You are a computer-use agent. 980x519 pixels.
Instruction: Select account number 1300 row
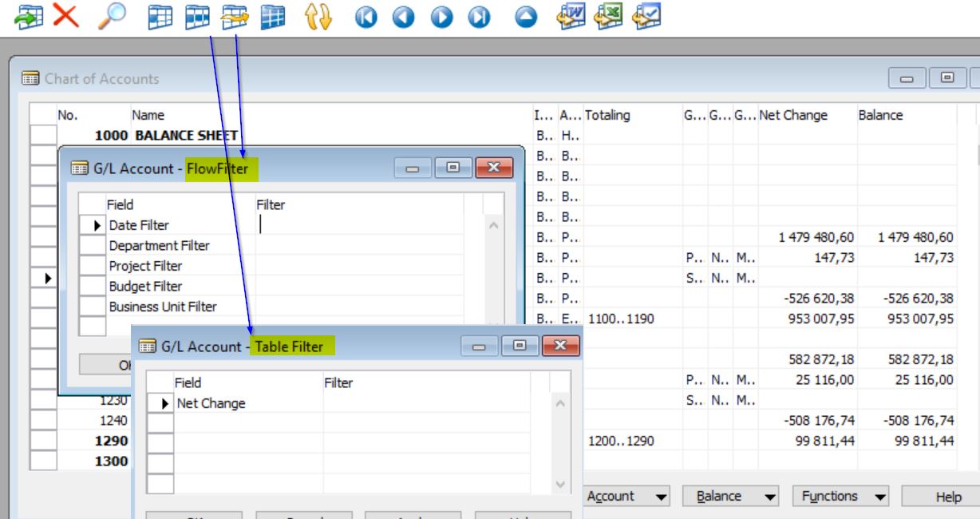tap(111, 461)
